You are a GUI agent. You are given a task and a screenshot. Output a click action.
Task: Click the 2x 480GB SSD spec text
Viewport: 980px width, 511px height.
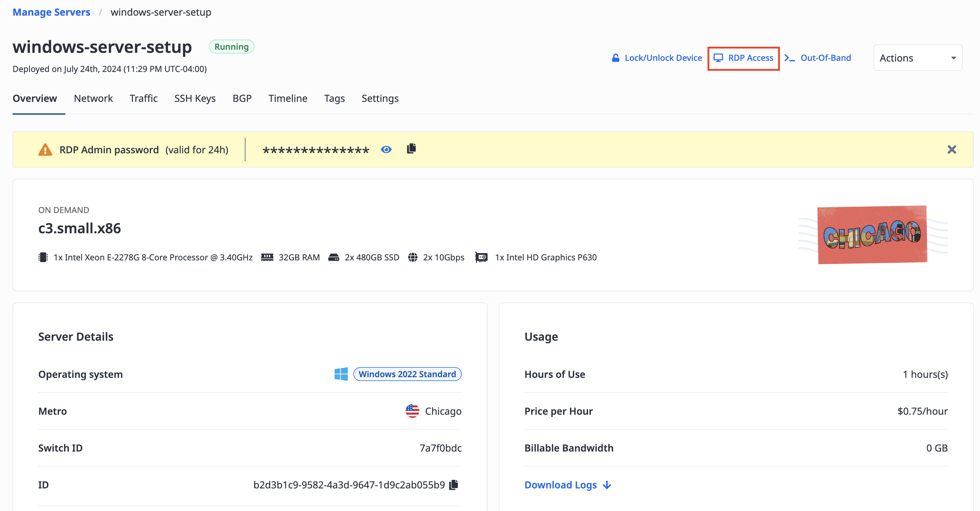(x=372, y=257)
